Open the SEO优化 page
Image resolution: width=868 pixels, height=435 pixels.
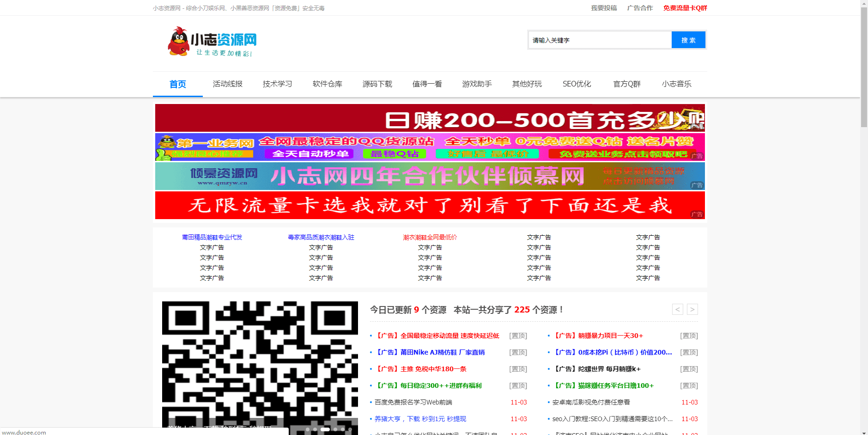click(x=577, y=84)
